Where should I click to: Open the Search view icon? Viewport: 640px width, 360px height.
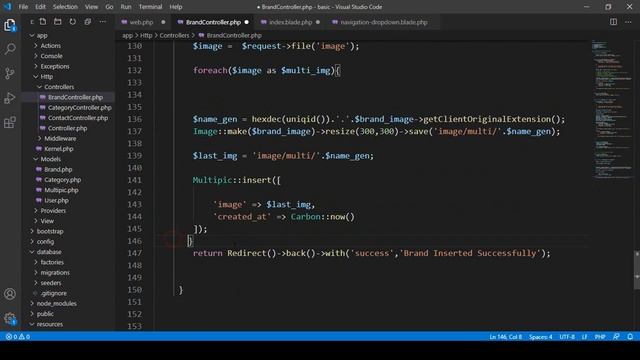(x=10, y=49)
